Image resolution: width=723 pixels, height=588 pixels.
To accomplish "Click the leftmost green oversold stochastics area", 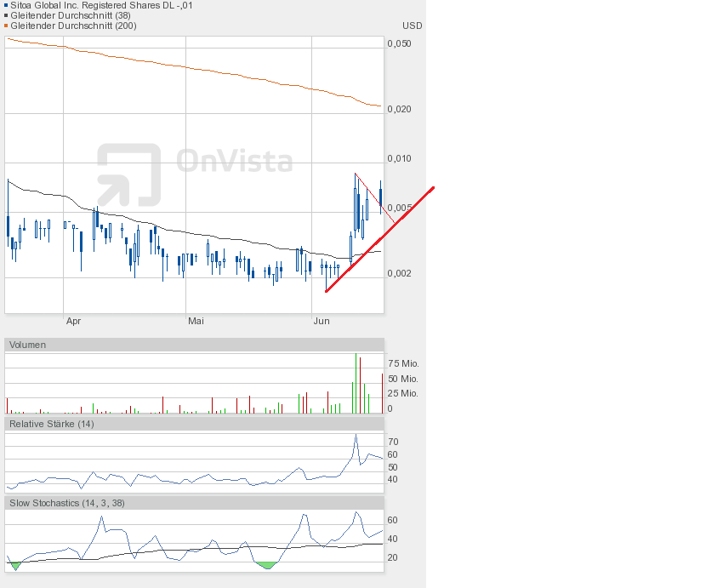I will (x=14, y=564).
